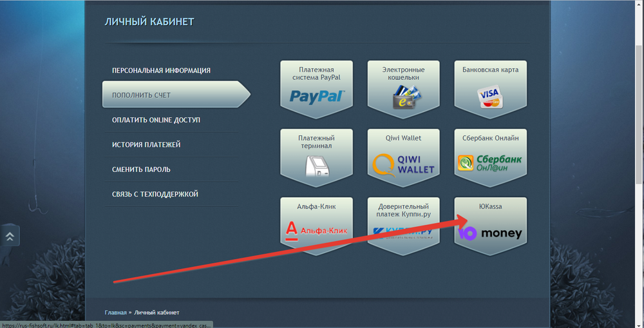Click the ЮKassa money payment tile

click(490, 227)
